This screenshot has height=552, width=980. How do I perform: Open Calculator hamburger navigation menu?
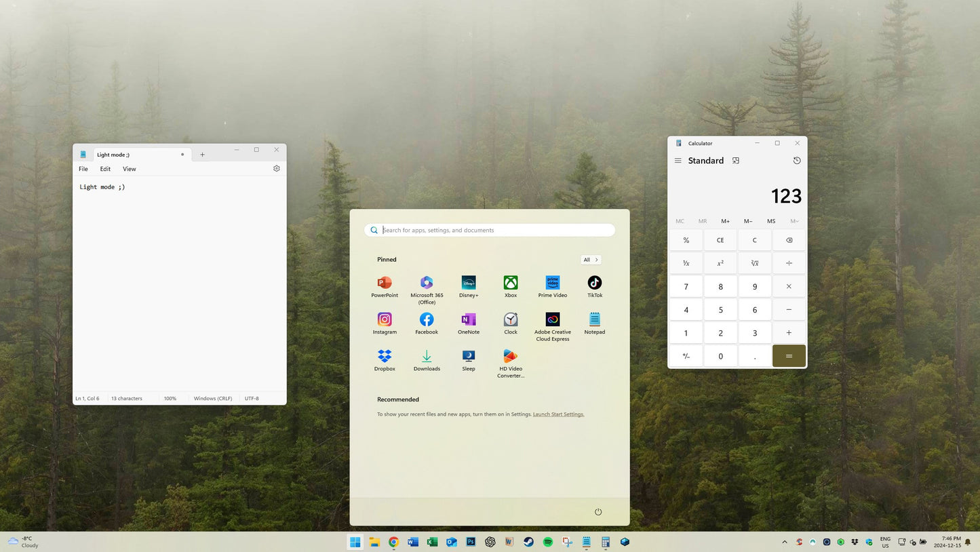678,161
